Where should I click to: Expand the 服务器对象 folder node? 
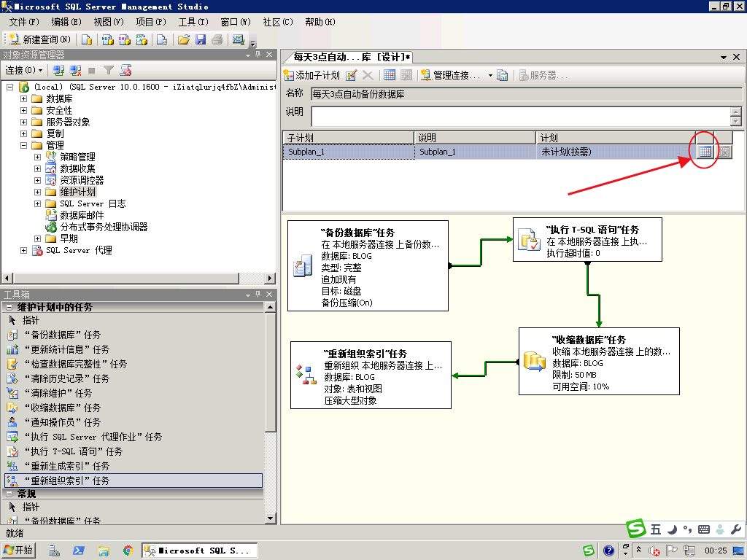click(x=23, y=122)
